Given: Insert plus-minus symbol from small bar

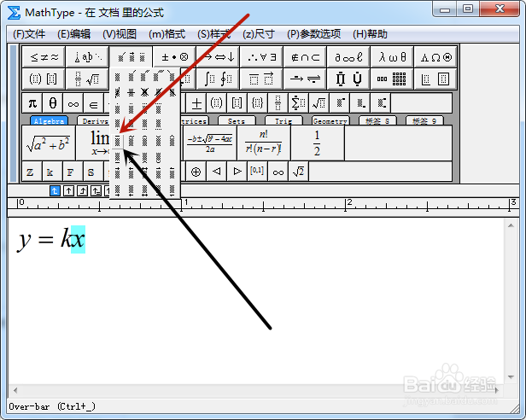Looking at the screenshot, I should point(196,103).
